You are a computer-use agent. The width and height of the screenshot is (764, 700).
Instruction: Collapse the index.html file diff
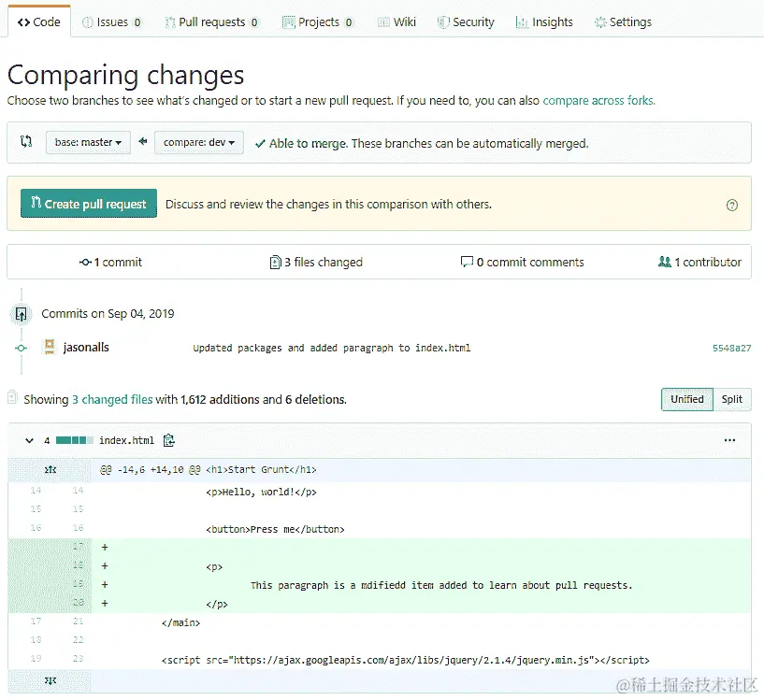point(29,440)
